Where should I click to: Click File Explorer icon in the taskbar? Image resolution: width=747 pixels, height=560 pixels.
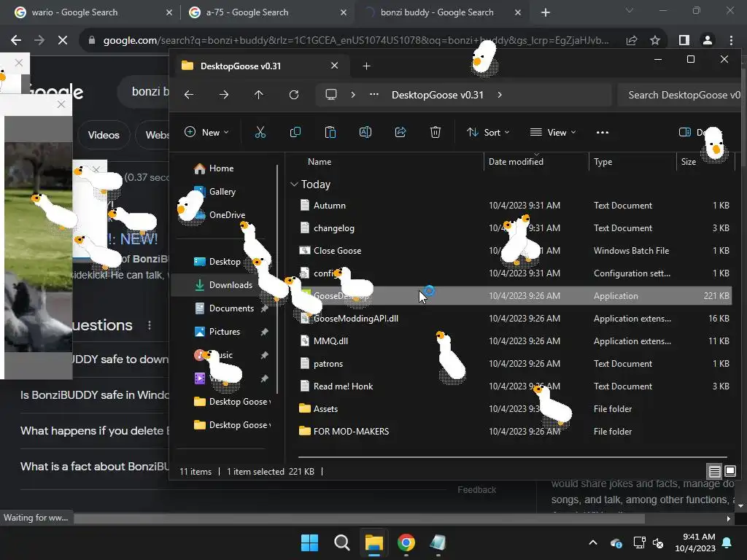pyautogui.click(x=374, y=542)
